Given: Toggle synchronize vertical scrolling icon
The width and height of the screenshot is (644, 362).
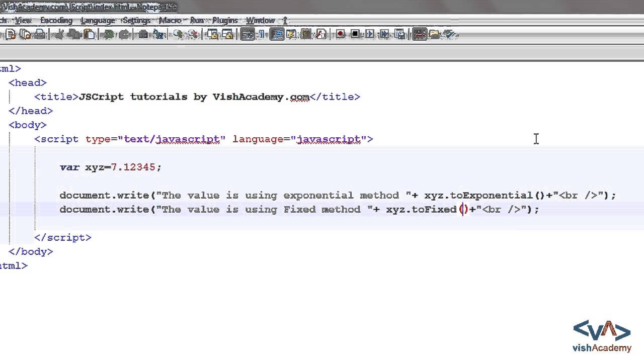Looking at the screenshot, I should [x=213, y=34].
